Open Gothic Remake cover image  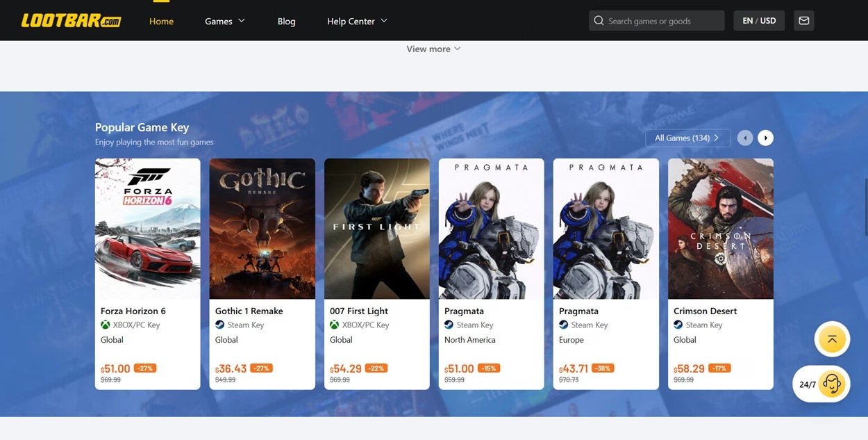[262, 229]
